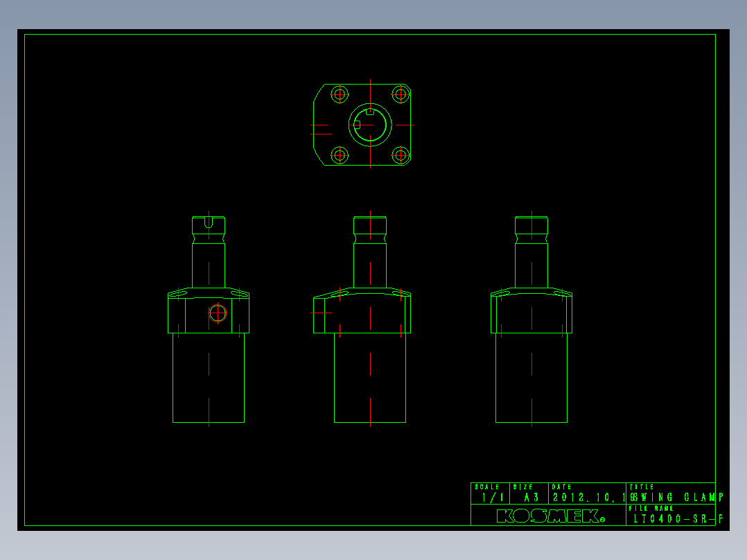Click the "DATE" label in the title block
747x560 pixels.
point(561,487)
